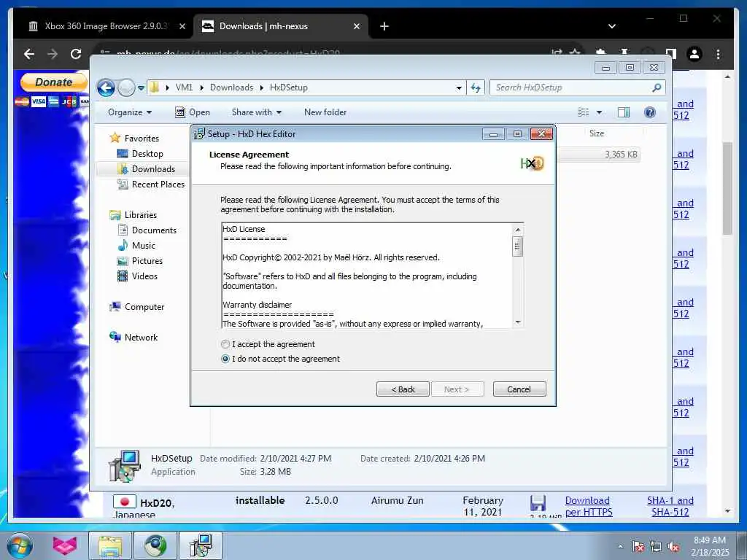
Task: Click change view icon in Explorer
Action: (x=584, y=112)
